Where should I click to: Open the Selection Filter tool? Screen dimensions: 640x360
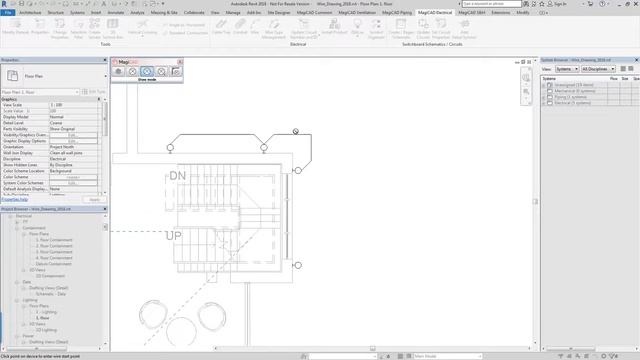point(78,29)
